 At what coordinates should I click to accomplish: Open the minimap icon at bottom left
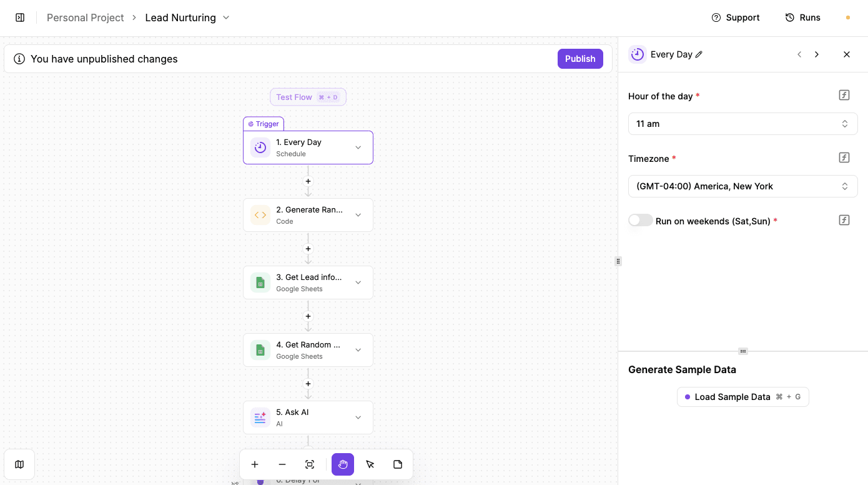point(19,464)
